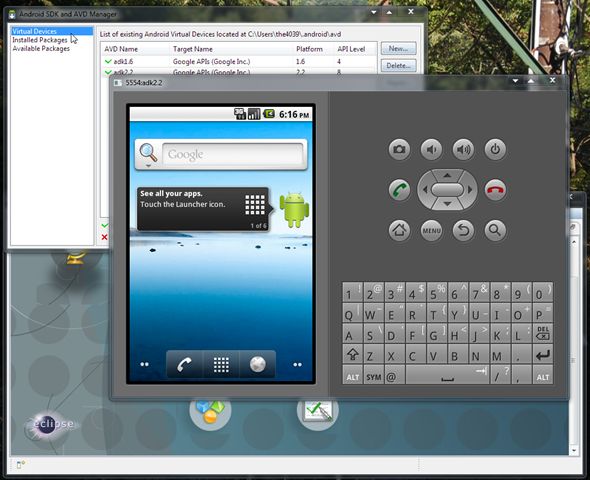Click the red end call button

tap(495, 190)
